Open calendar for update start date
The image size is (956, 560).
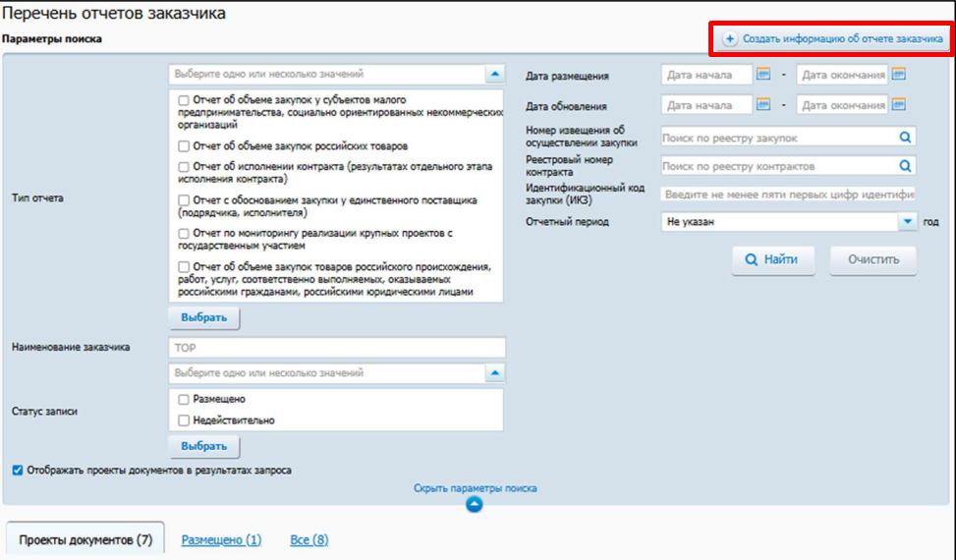coord(763,105)
